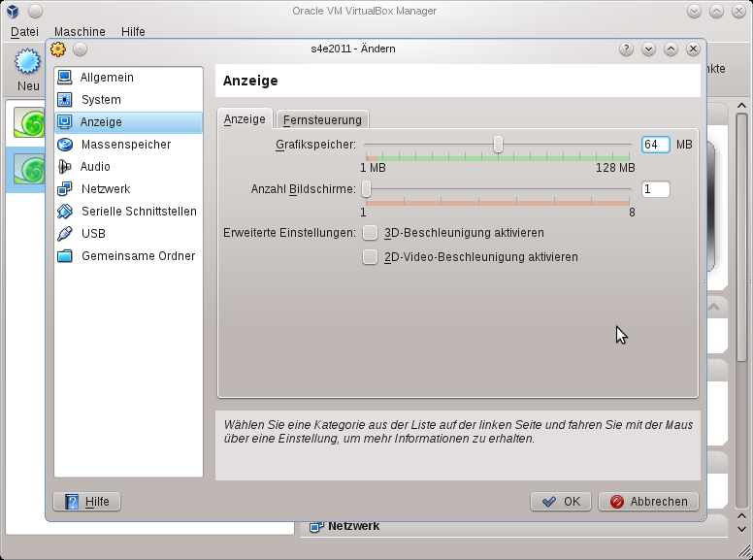Click the Anzeige display icon in sidebar

click(x=65, y=122)
